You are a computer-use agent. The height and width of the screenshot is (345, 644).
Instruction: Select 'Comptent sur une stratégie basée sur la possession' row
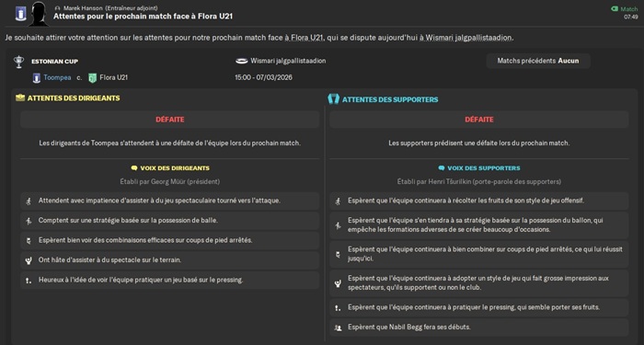click(169, 221)
